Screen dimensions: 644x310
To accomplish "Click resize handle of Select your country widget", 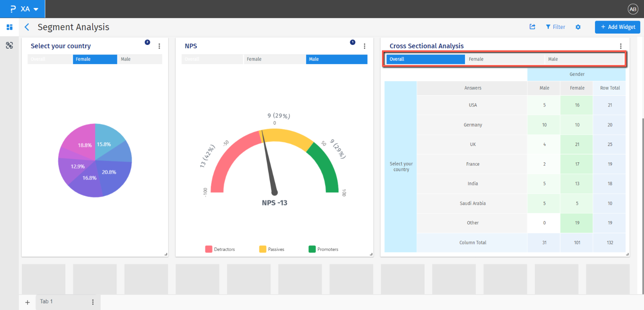I will pos(166,254).
